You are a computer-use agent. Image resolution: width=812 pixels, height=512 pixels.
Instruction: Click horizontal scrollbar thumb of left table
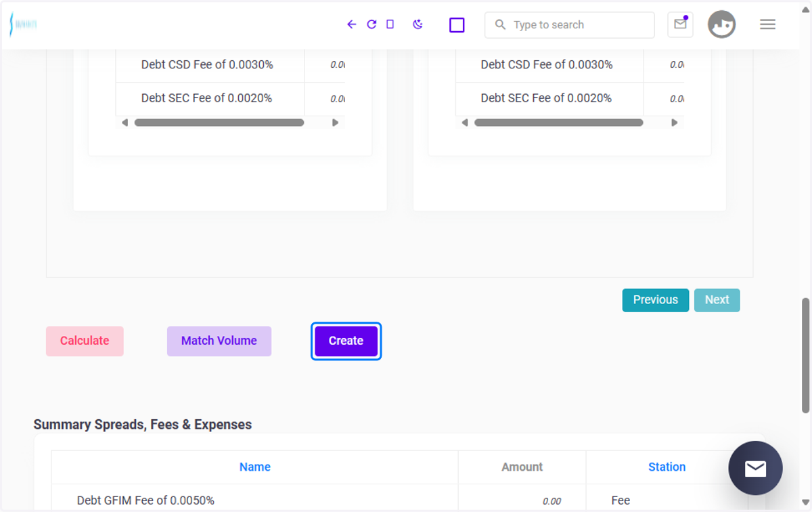click(219, 123)
